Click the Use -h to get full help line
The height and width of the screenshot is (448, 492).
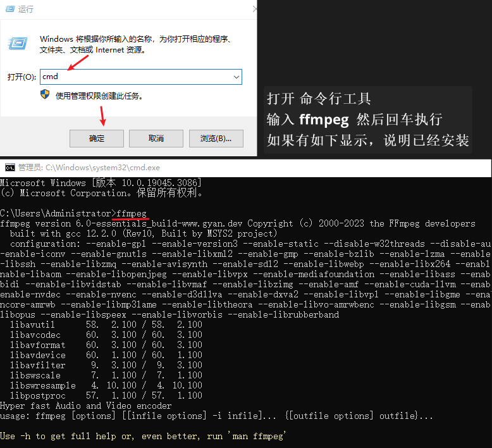pyautogui.click(x=143, y=436)
